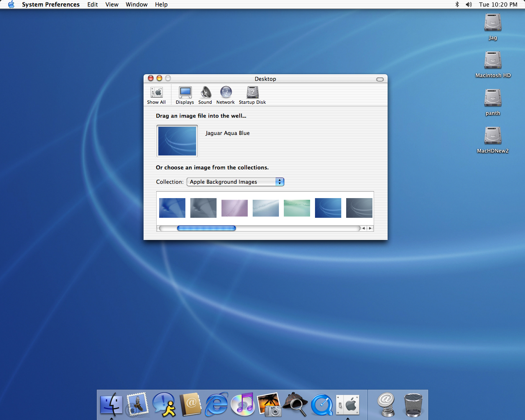Click the scroll left arrow under thumbnails
Screen dimensions: 525x420
tap(363, 228)
